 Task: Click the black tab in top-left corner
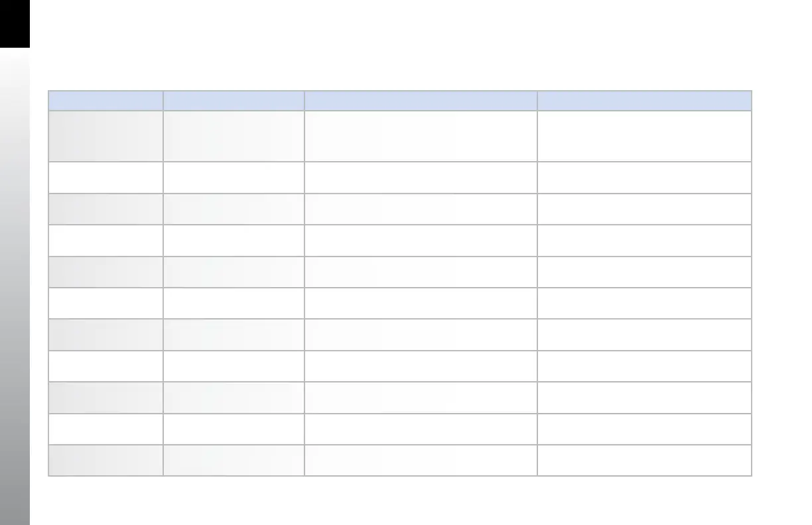(15, 23)
